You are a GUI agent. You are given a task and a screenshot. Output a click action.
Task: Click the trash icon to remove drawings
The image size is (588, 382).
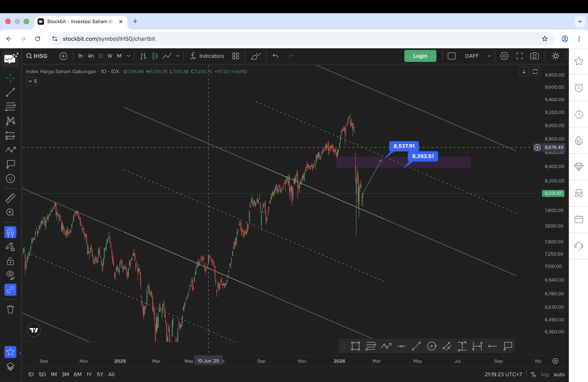click(x=10, y=309)
